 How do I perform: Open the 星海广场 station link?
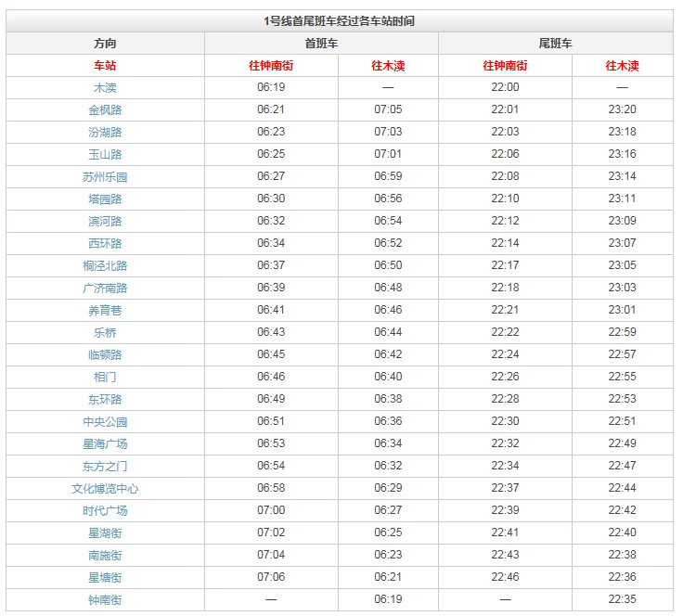105,444
